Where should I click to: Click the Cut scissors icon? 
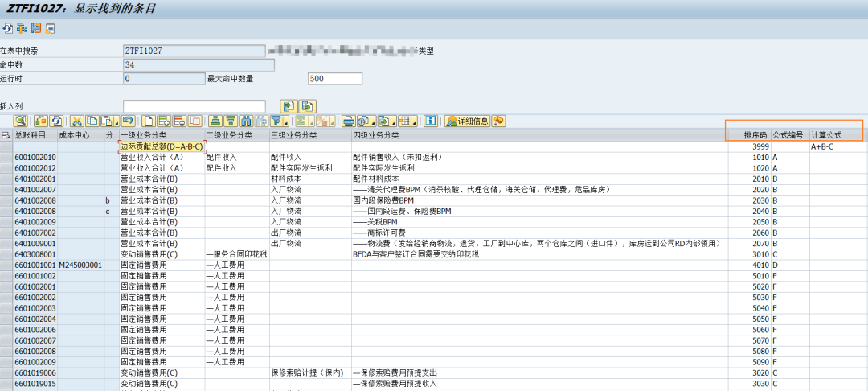tap(77, 121)
